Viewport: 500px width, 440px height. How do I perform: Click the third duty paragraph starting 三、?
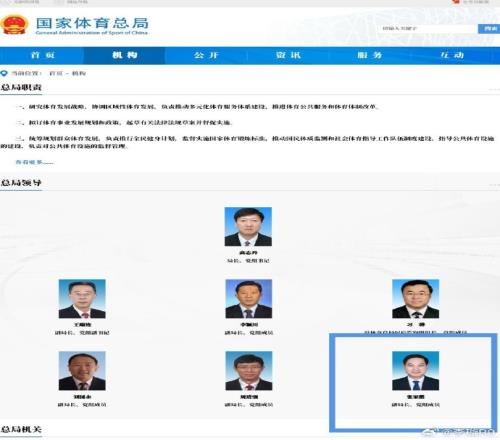pos(247,142)
